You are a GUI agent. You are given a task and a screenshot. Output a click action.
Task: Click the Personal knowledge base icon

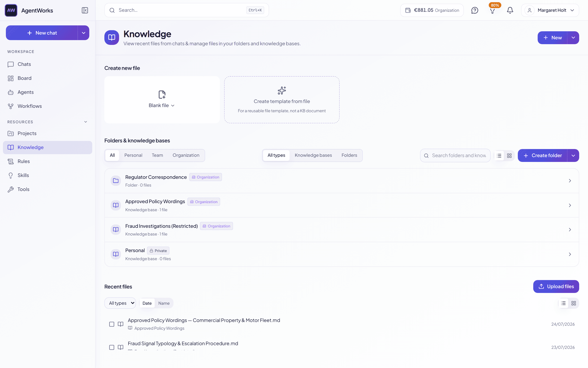click(116, 254)
